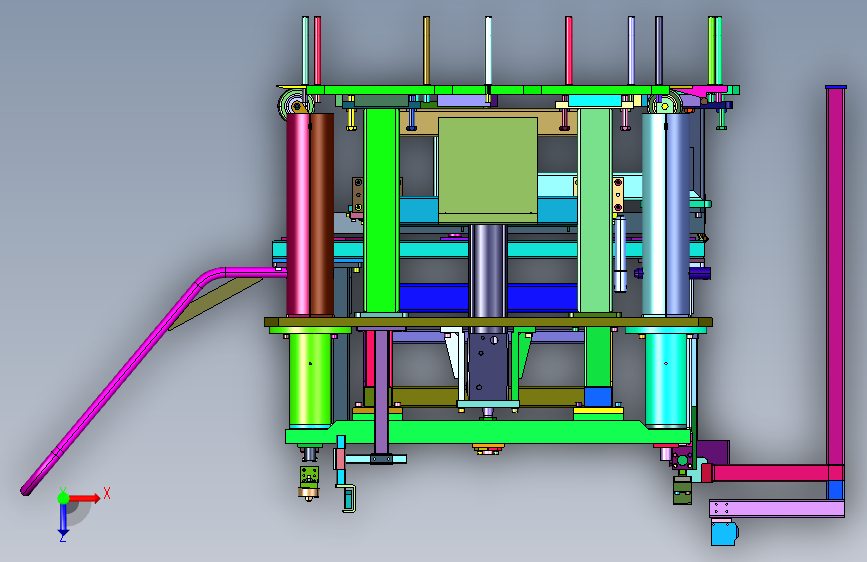Viewport: 867px width, 562px height.
Task: Select the tan angled plate under the magenta pipe
Action: (x=216, y=304)
